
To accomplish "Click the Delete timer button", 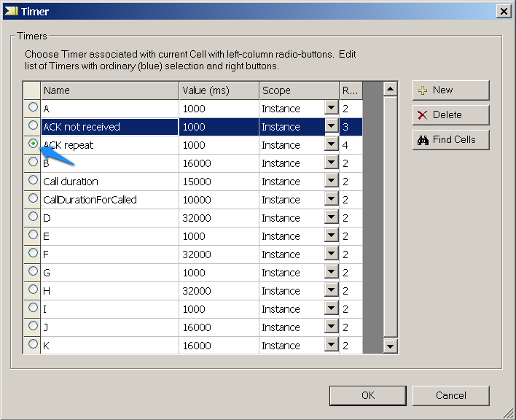I will 450,114.
